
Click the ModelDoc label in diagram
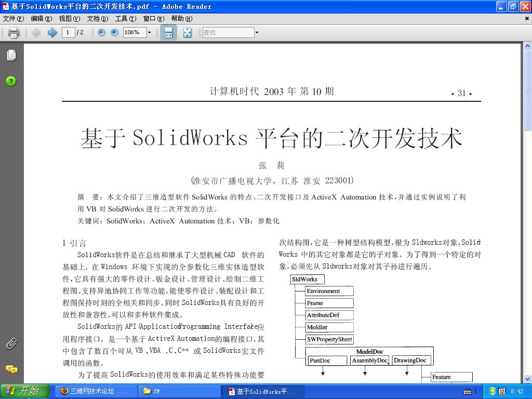(369, 352)
